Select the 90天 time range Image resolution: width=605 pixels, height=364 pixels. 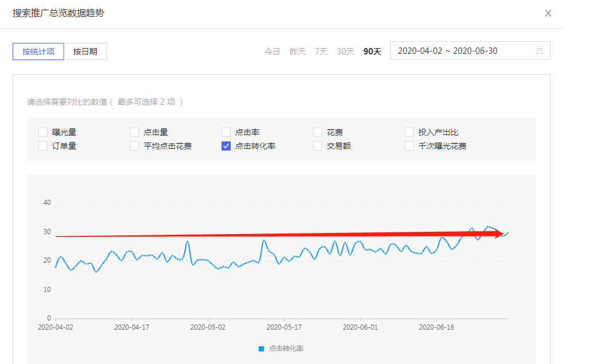[373, 52]
